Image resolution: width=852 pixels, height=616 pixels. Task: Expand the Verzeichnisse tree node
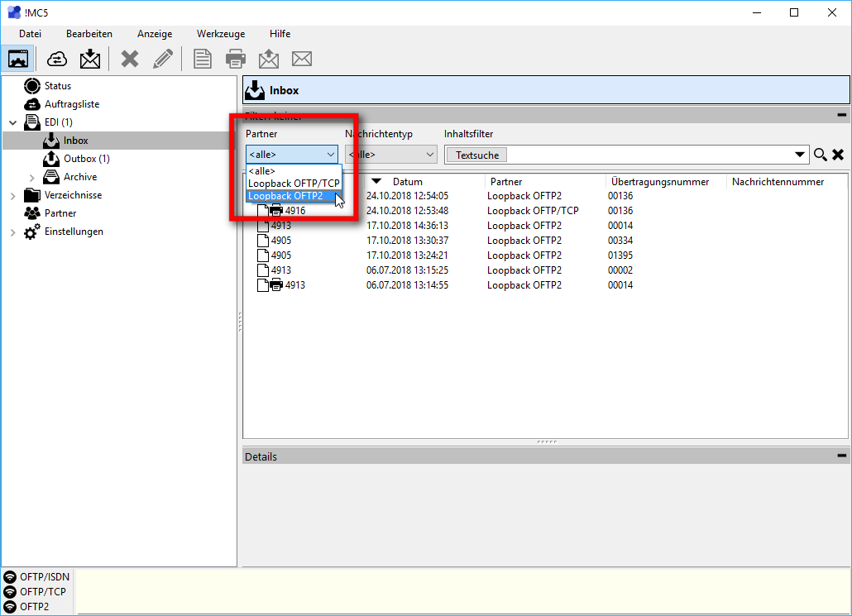point(12,196)
